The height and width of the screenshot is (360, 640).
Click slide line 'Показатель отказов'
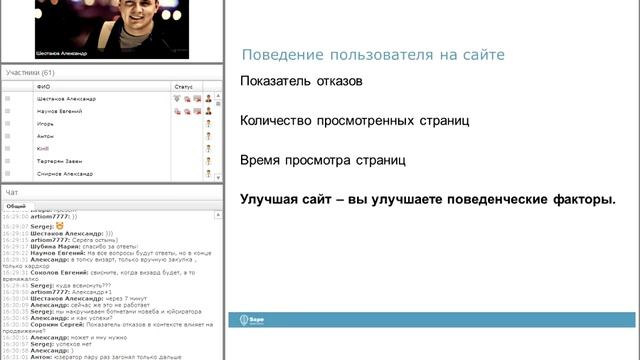tap(301, 81)
